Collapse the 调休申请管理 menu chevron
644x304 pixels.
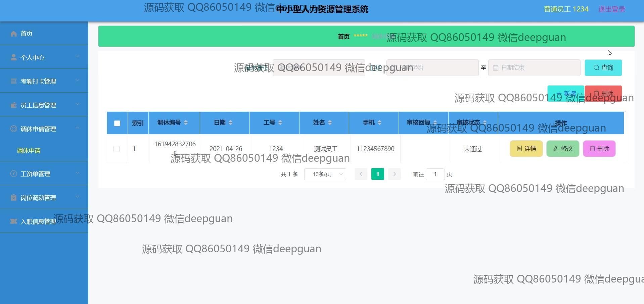(x=78, y=128)
